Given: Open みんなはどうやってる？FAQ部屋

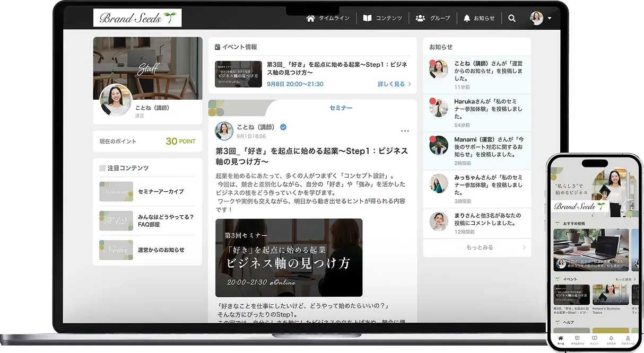Looking at the screenshot, I should click(166, 220).
